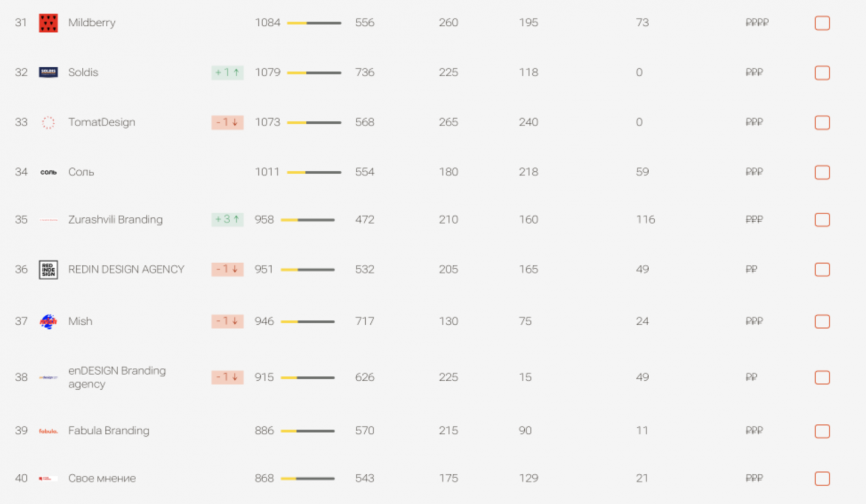Click the Соль row price rating symbols

pos(754,172)
